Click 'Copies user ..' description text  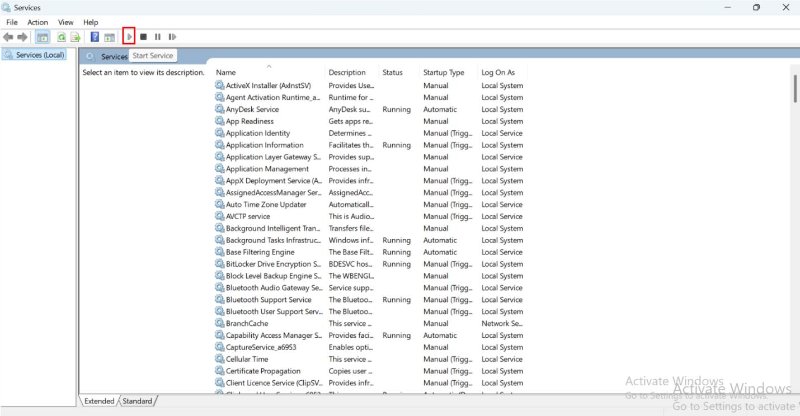351,371
